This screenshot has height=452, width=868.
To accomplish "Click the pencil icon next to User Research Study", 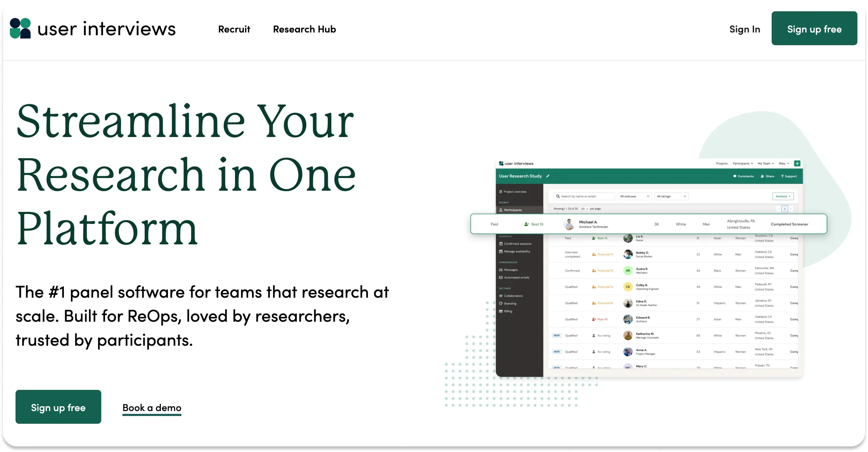I will click(x=548, y=176).
